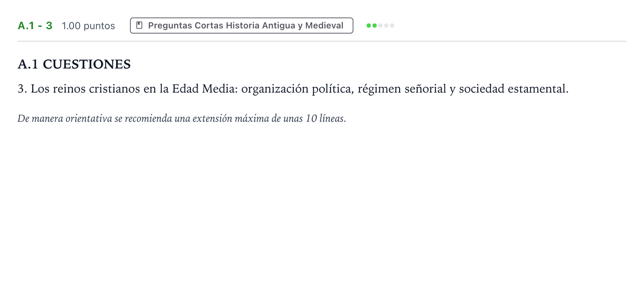This screenshot has height=291, width=644.
Task: Open the Preguntas Cortas Historia Antigua y Medieval tag
Action: coord(241,26)
